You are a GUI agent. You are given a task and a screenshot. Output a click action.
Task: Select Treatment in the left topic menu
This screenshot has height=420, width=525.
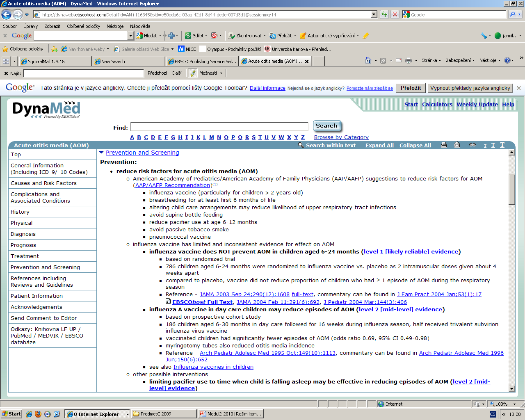coord(52,256)
